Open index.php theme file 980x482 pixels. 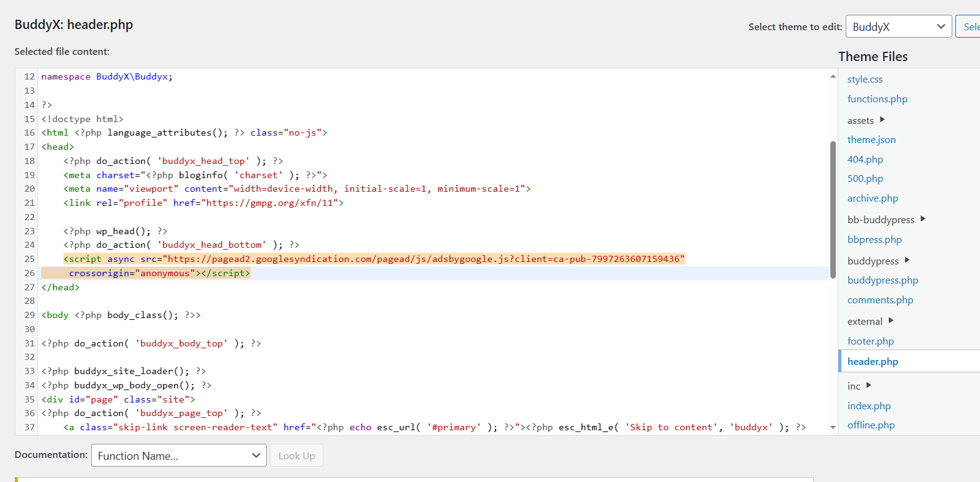[869, 406]
